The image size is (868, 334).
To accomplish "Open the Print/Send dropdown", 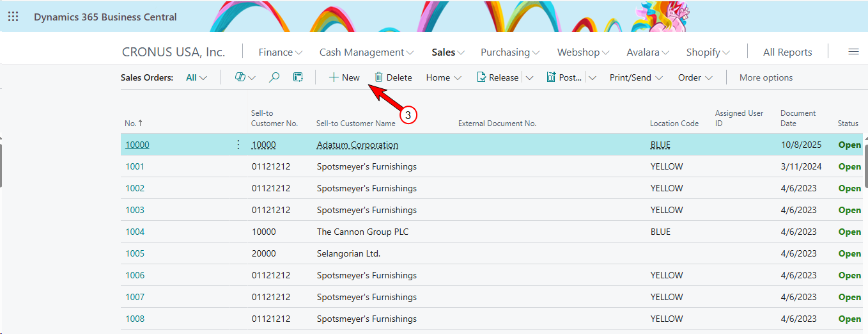I will click(x=636, y=77).
